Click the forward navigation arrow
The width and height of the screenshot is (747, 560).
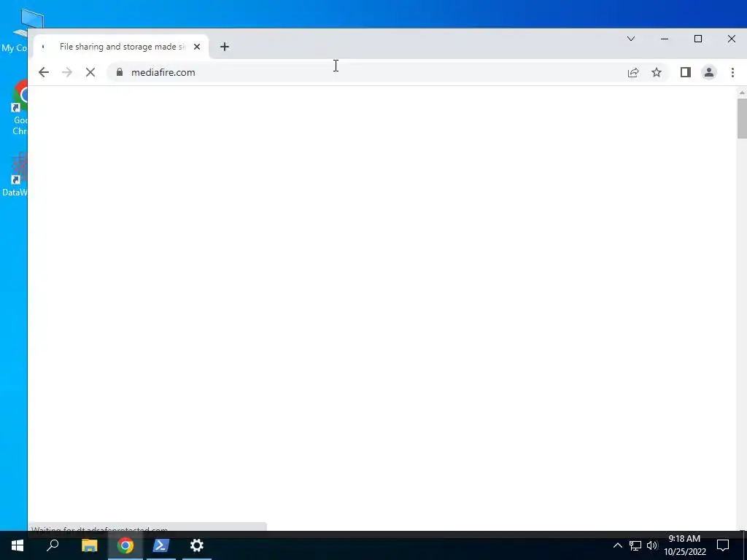coord(67,72)
